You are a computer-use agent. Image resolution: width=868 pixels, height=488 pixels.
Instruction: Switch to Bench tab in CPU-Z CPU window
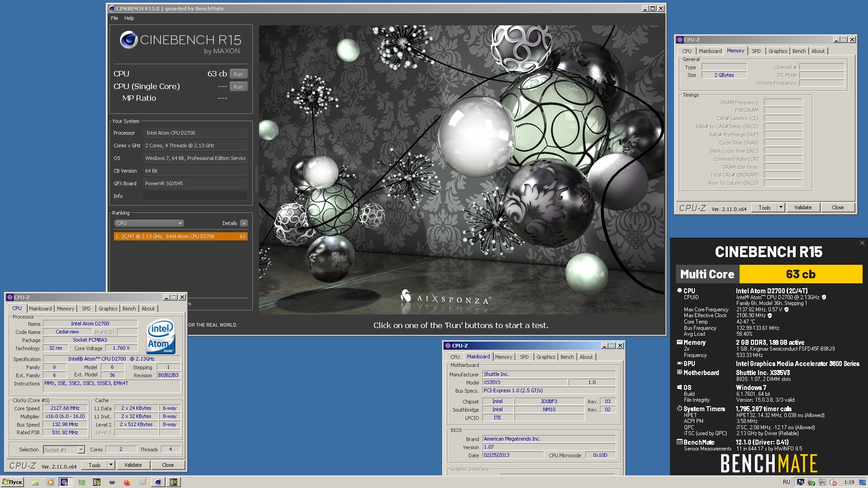129,309
